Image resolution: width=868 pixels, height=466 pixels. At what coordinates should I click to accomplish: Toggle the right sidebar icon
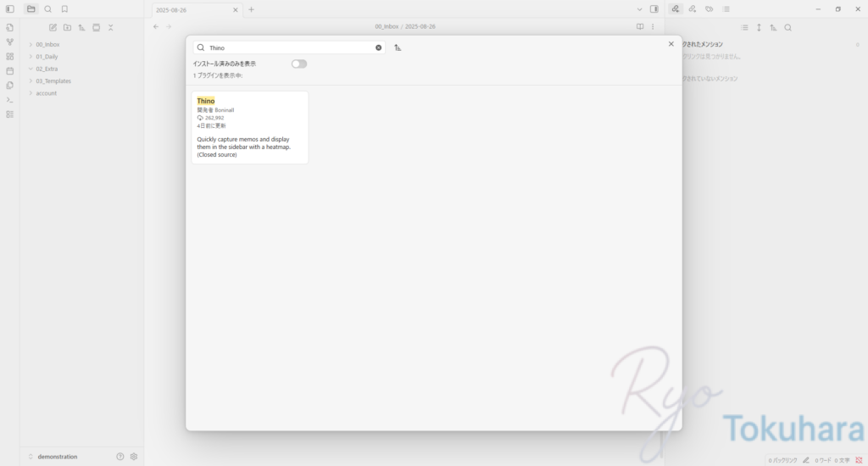click(x=654, y=8)
